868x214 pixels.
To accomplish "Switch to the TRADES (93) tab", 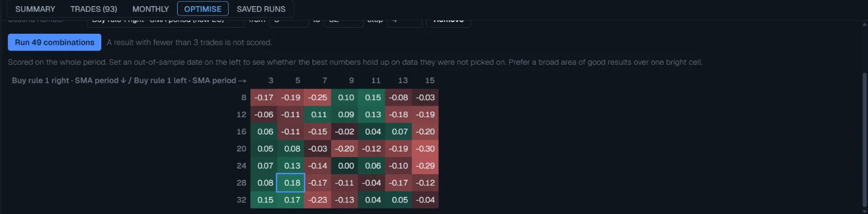I will pyautogui.click(x=94, y=9).
